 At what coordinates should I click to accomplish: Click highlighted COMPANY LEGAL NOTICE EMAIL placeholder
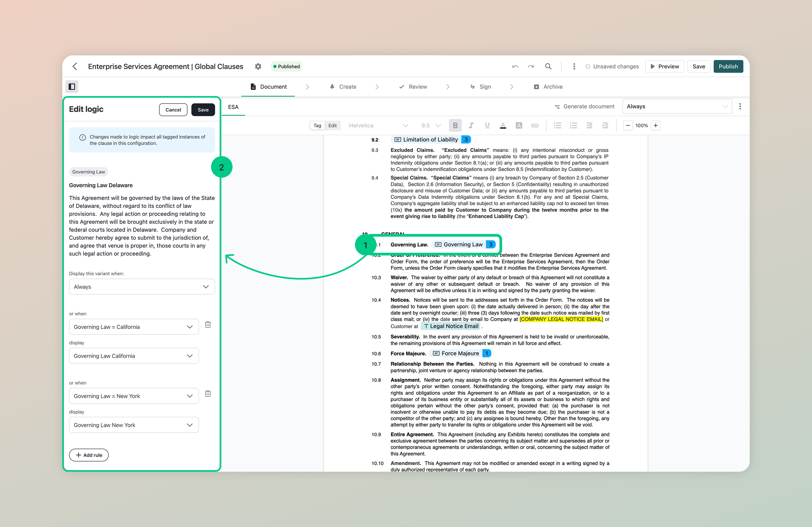click(x=561, y=319)
